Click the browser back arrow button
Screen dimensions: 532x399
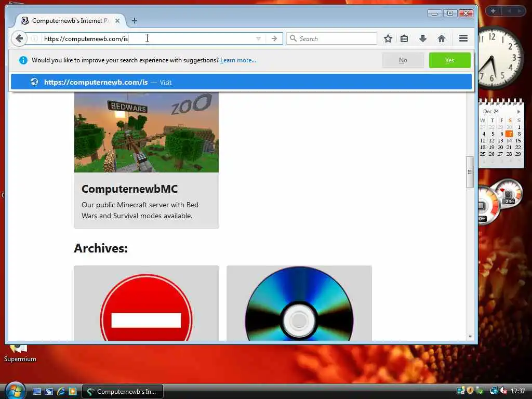[x=19, y=38]
